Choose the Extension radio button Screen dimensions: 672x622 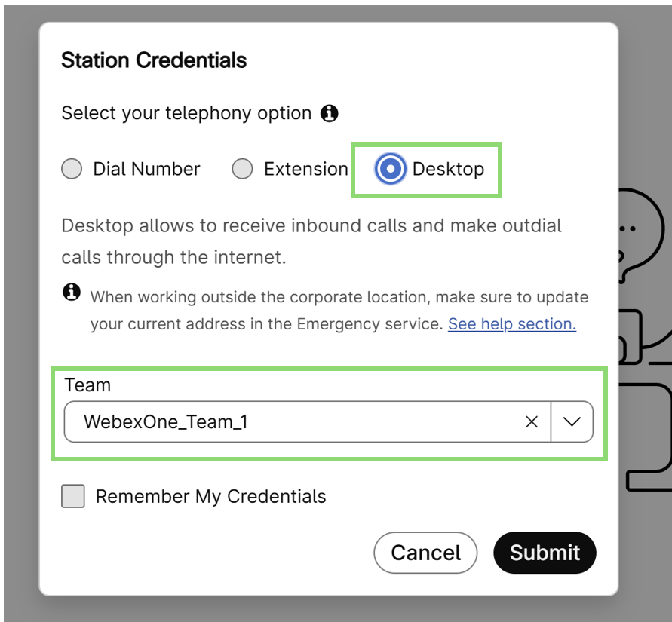(242, 170)
